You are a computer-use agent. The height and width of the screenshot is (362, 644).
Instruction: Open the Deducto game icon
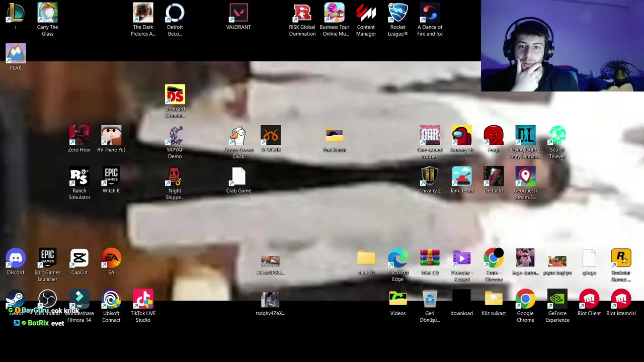pyautogui.click(x=494, y=180)
